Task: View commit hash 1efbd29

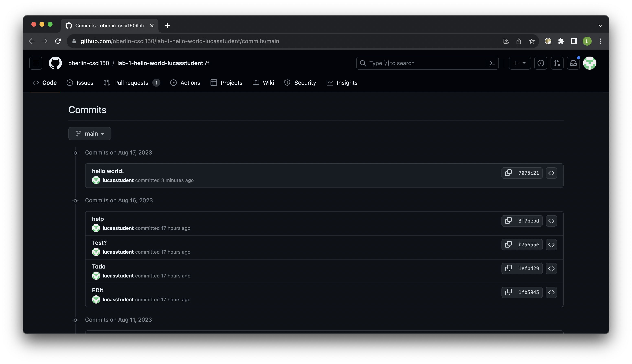Action: point(529,268)
